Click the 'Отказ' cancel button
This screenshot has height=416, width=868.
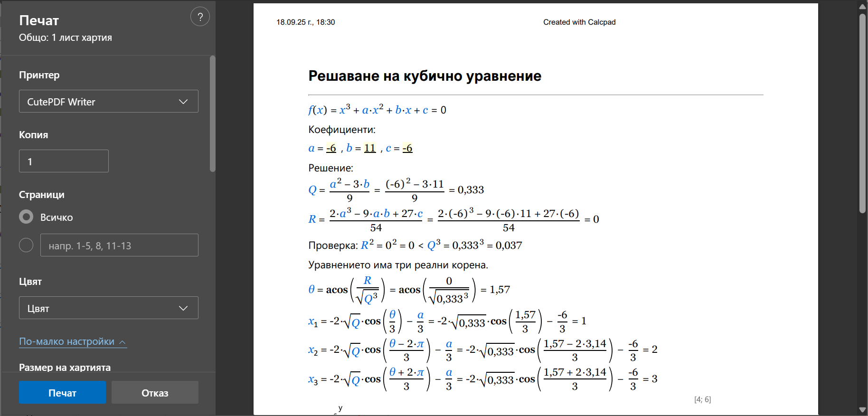pos(155,392)
